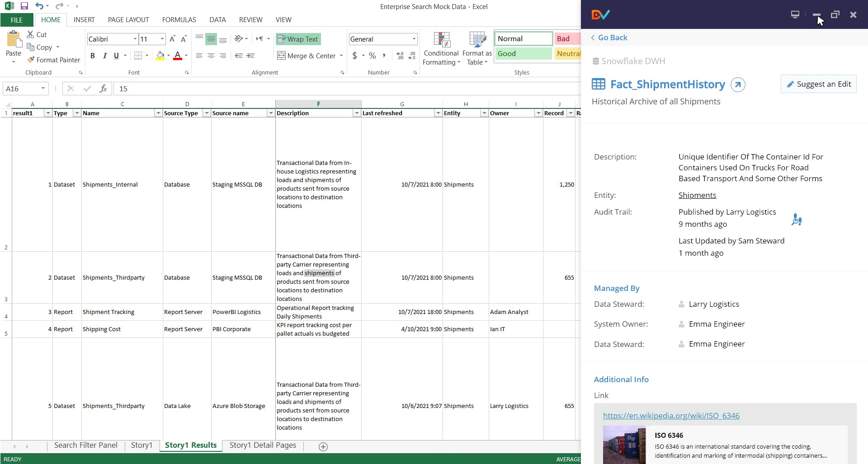The width and height of the screenshot is (868, 464).
Task: Center text horizontally
Action: [211, 56]
